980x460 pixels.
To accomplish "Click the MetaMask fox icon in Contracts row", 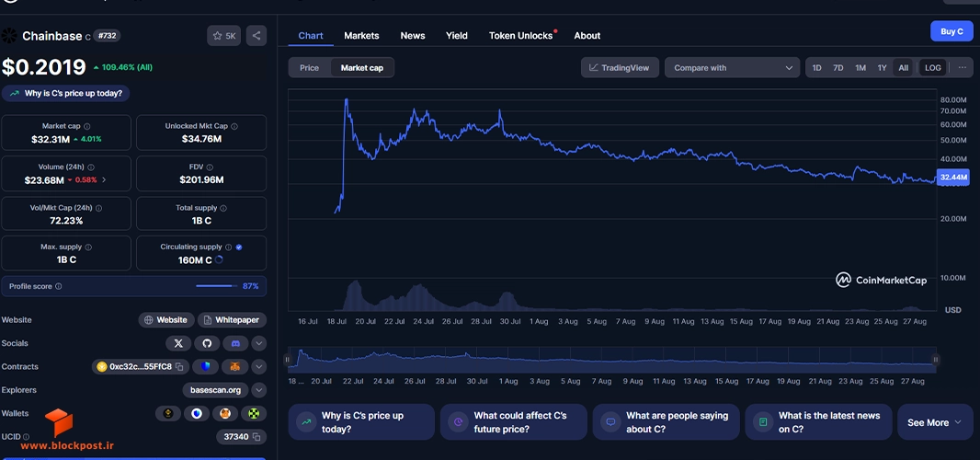I will pyautogui.click(x=235, y=367).
